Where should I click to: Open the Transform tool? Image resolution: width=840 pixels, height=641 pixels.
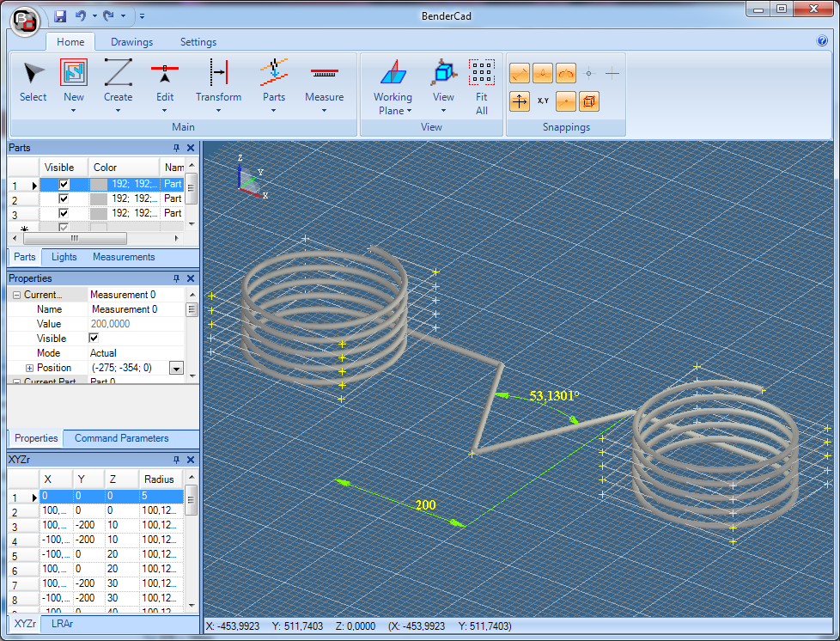(218, 72)
